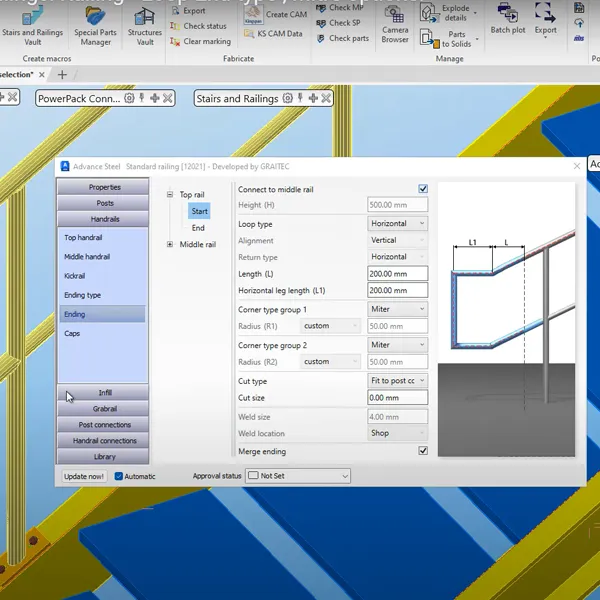Select Ending type item
The height and width of the screenshot is (600, 600).
click(82, 295)
